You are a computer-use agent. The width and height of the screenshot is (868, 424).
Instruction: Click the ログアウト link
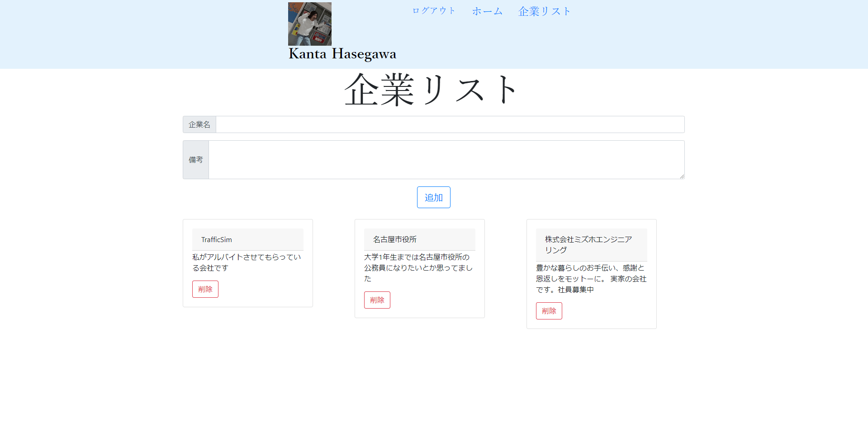pyautogui.click(x=434, y=11)
